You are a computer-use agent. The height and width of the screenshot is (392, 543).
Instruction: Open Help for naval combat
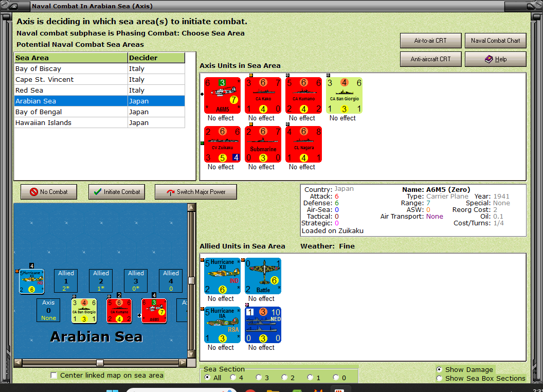coord(496,59)
